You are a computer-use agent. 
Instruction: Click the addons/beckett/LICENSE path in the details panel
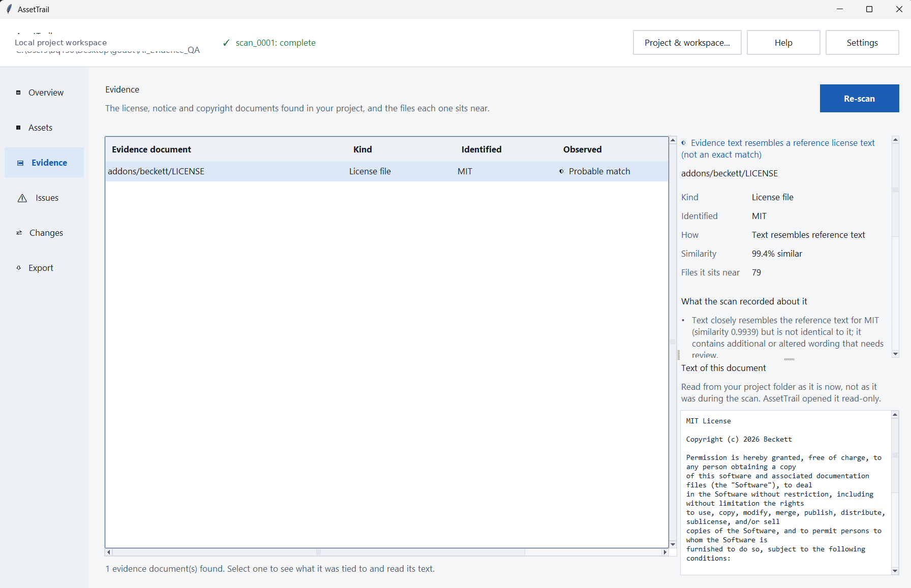coord(730,173)
